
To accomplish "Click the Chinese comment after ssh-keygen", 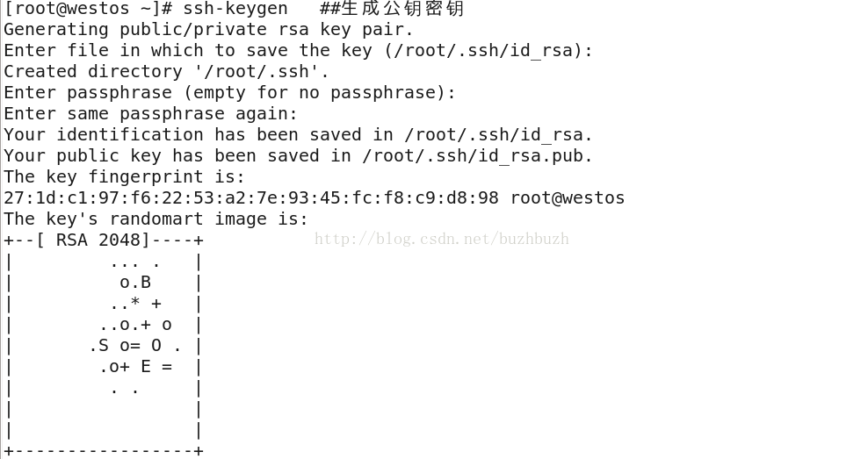I will [x=392, y=9].
